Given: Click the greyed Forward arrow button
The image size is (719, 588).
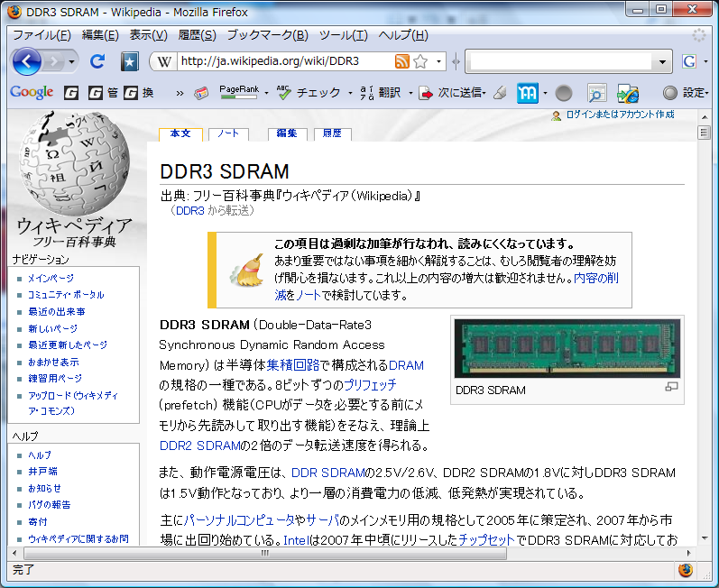Looking at the screenshot, I should (54, 61).
